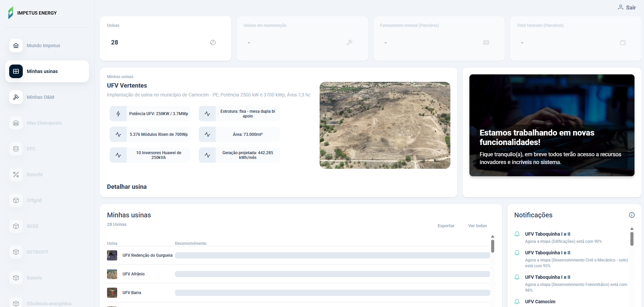Image resolution: width=644 pixels, height=307 pixels.
Task: Open the RETROFIT menu item
Action: tap(37, 252)
